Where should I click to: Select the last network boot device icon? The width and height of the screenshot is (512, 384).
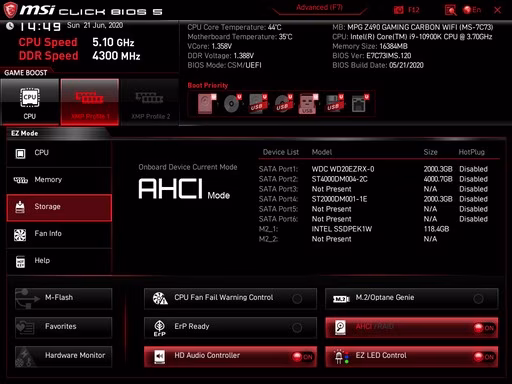click(360, 104)
